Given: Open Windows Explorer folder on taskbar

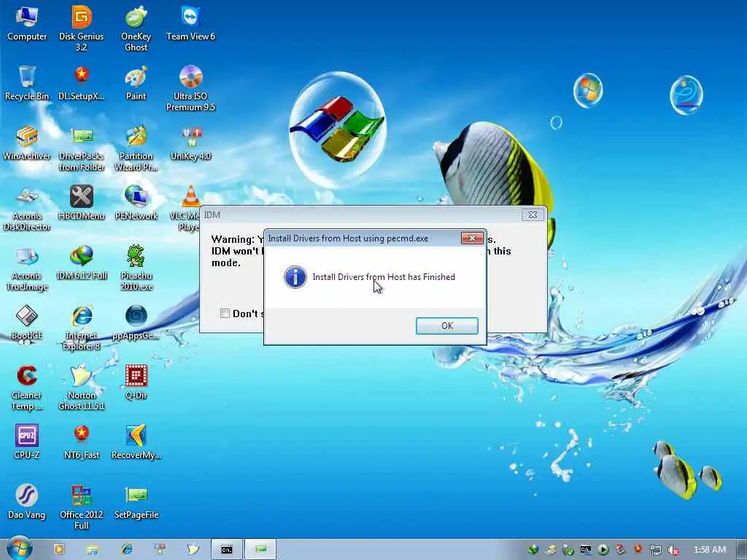Looking at the screenshot, I should (x=93, y=550).
